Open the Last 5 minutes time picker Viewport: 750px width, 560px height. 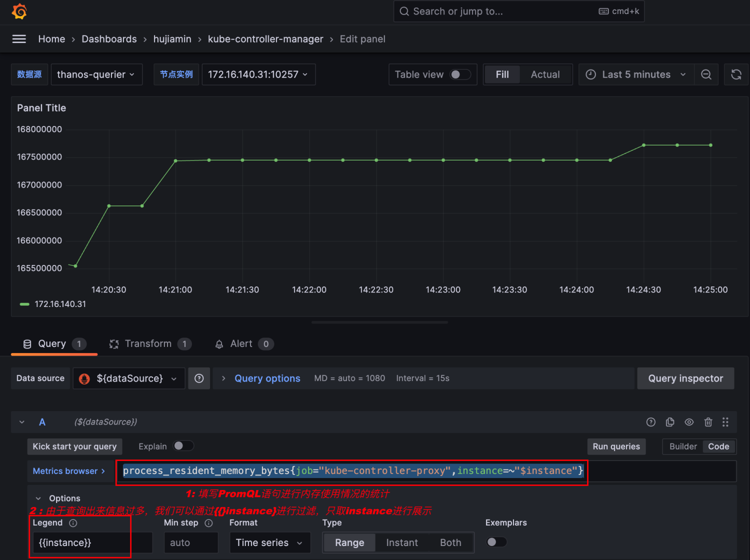[636, 74]
